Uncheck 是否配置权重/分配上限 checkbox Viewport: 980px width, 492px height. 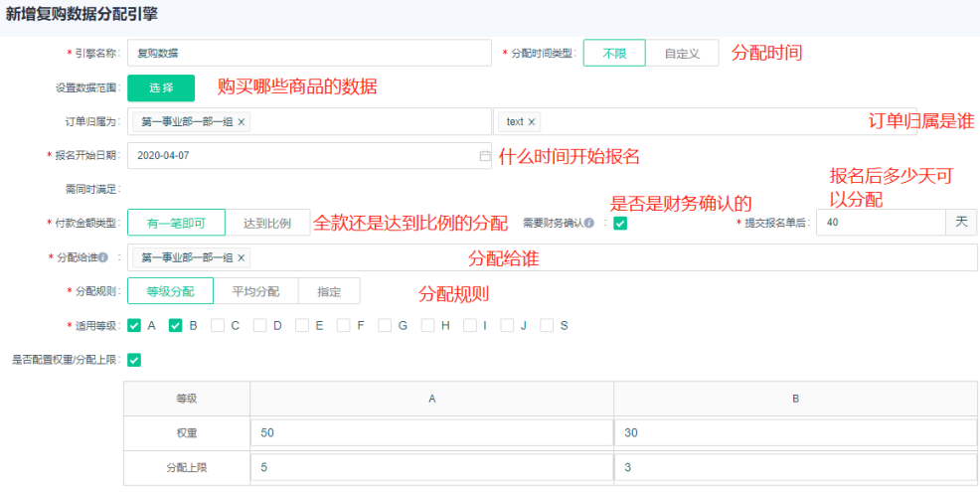[x=134, y=360]
